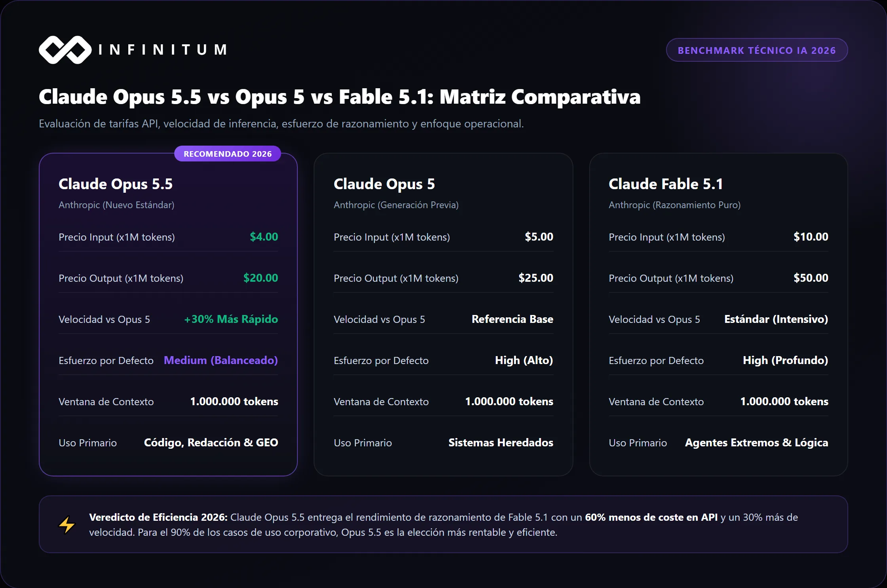This screenshot has width=887, height=588.
Task: Click the BENCHMARK TÉCNICO IA 2026 badge
Action: (757, 50)
